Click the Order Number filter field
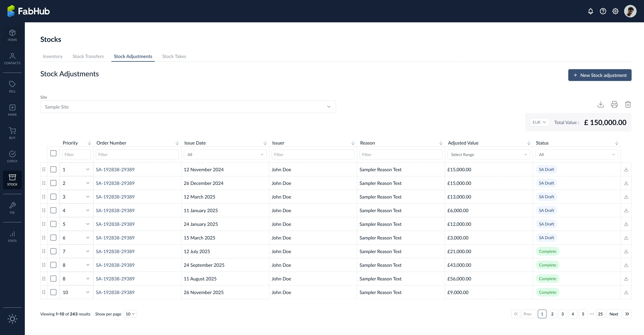The width and height of the screenshot is (644, 335). [x=137, y=155]
